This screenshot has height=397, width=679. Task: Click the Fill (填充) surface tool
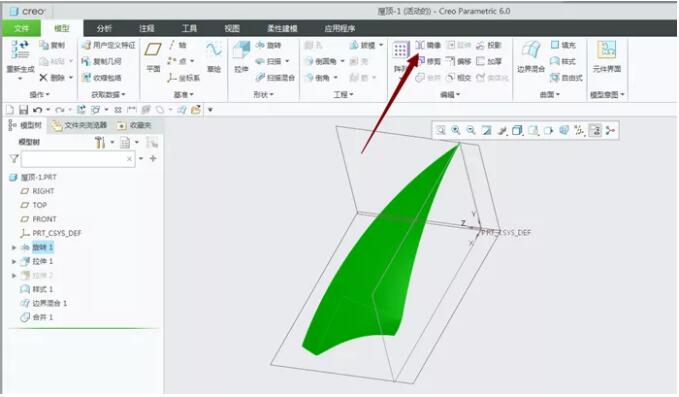coord(563,45)
